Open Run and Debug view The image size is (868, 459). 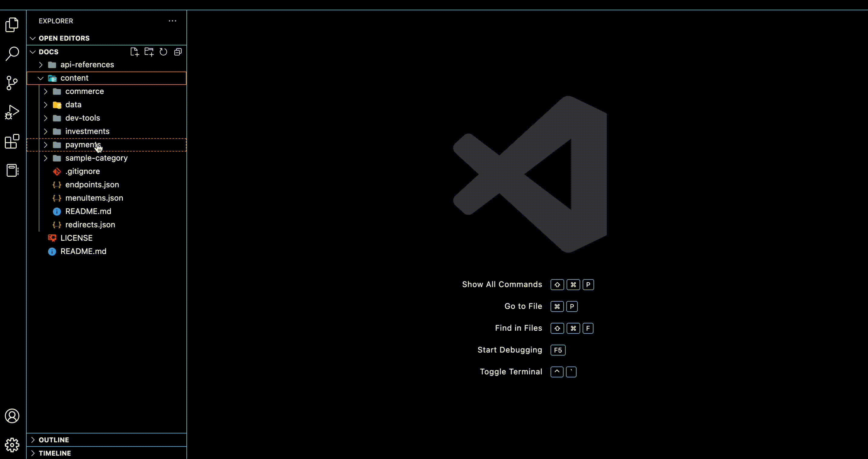12,112
